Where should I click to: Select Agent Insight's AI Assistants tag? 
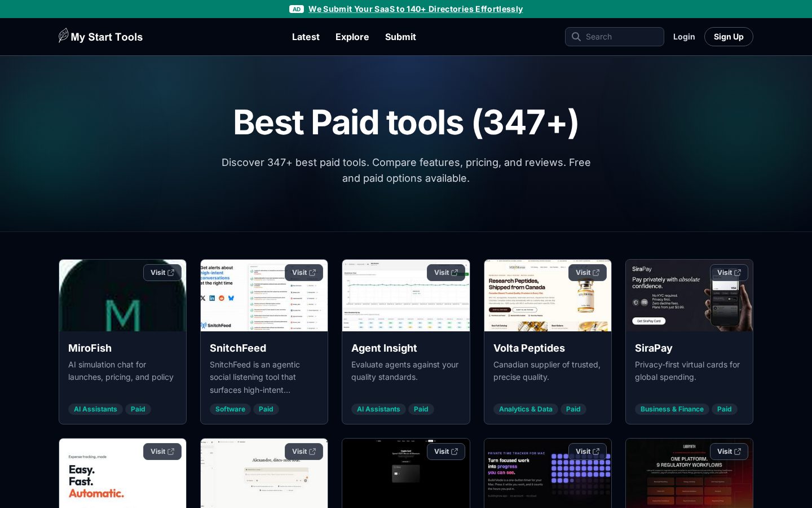point(378,409)
